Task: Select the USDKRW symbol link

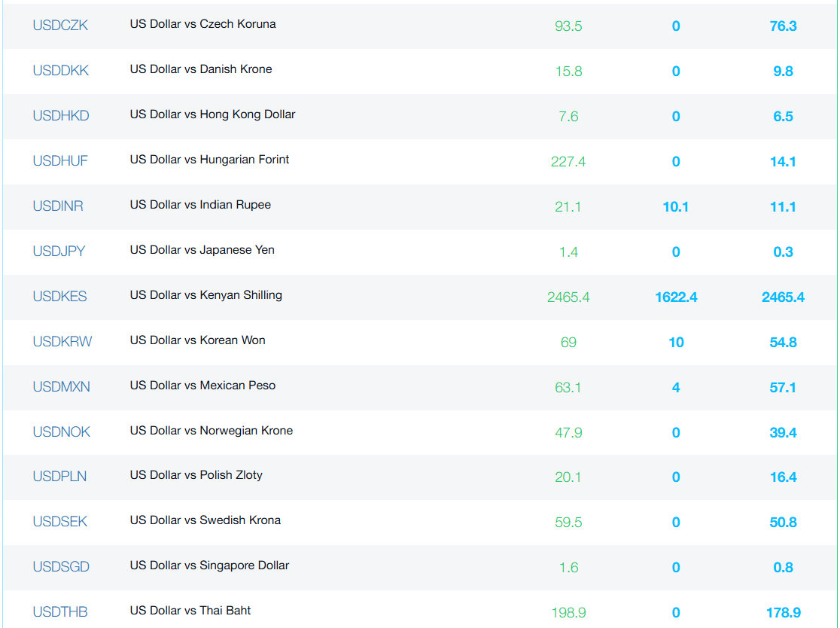Action: [62, 342]
